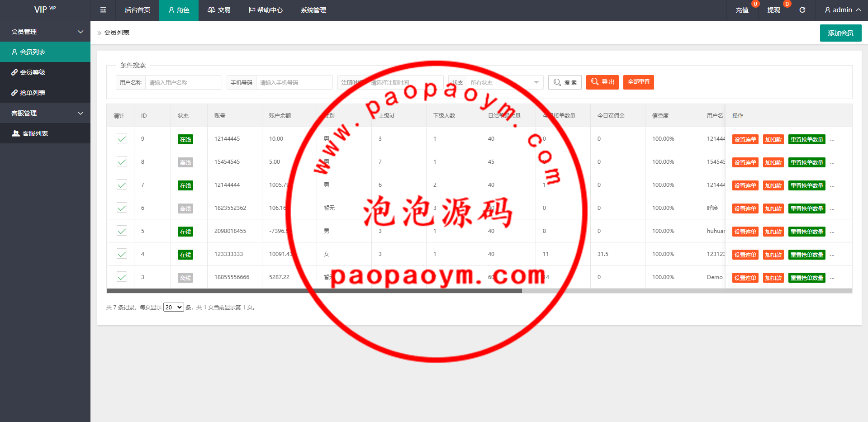Click the 充值 recharge notification item
Viewport: 868px width, 422px height.
click(742, 10)
